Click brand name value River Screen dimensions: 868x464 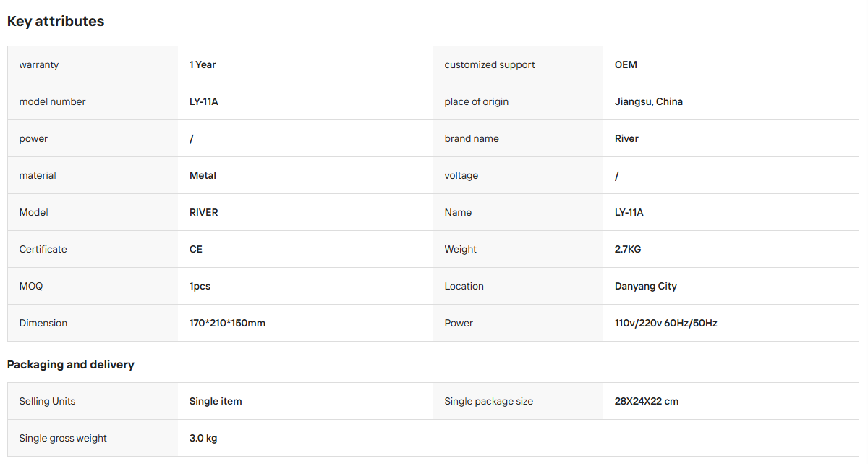626,138
